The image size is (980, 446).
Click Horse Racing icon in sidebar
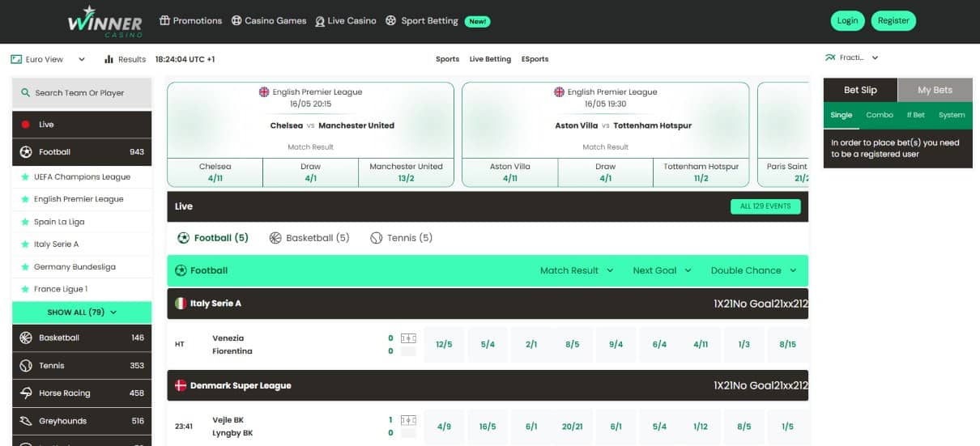(x=25, y=393)
